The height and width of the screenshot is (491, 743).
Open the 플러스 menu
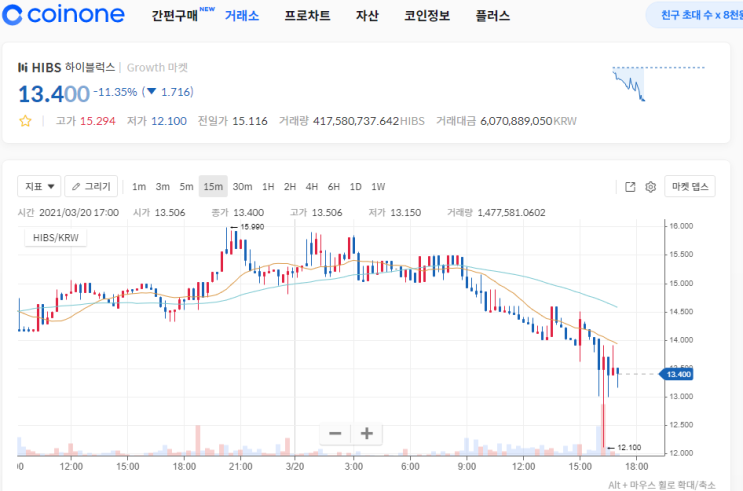(x=492, y=16)
